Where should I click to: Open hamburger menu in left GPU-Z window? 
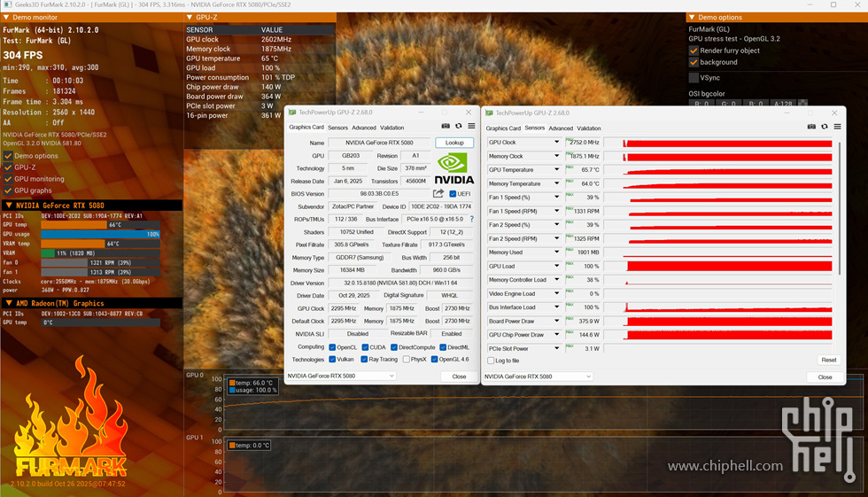[x=471, y=127]
